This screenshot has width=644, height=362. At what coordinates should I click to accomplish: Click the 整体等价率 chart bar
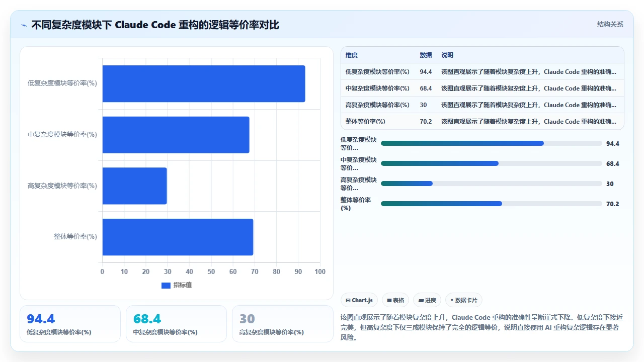point(178,237)
